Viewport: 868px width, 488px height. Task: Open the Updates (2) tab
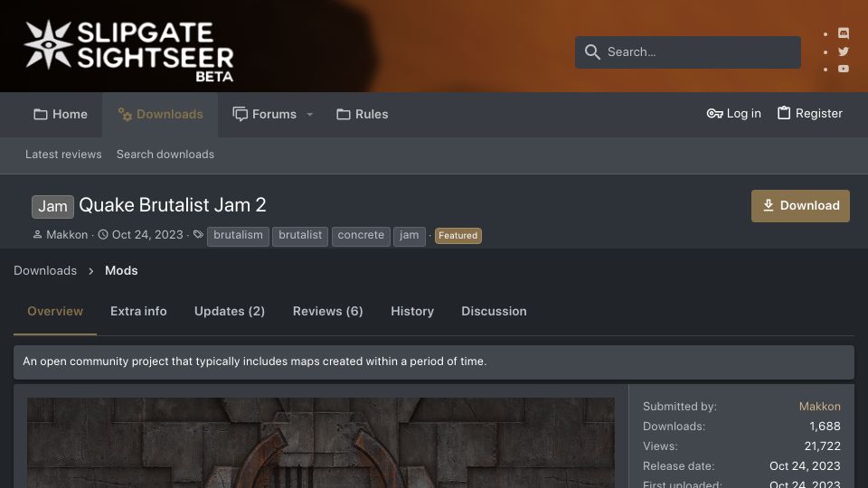pos(229,312)
